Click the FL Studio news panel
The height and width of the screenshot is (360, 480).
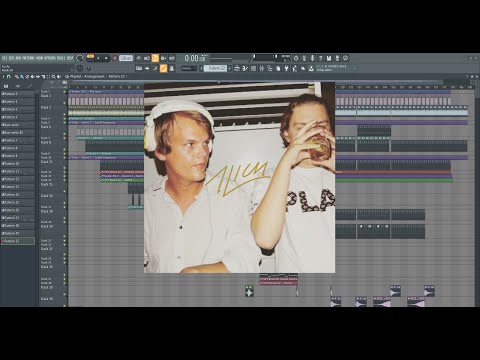click(x=336, y=68)
